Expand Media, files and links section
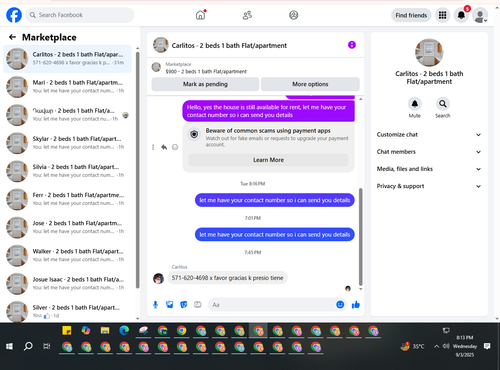The height and width of the screenshot is (370, 500). (429, 169)
